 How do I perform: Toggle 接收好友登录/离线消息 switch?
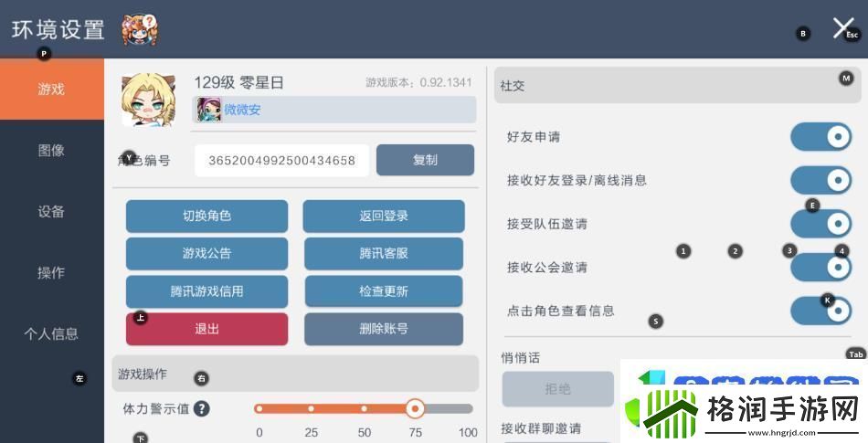click(821, 180)
